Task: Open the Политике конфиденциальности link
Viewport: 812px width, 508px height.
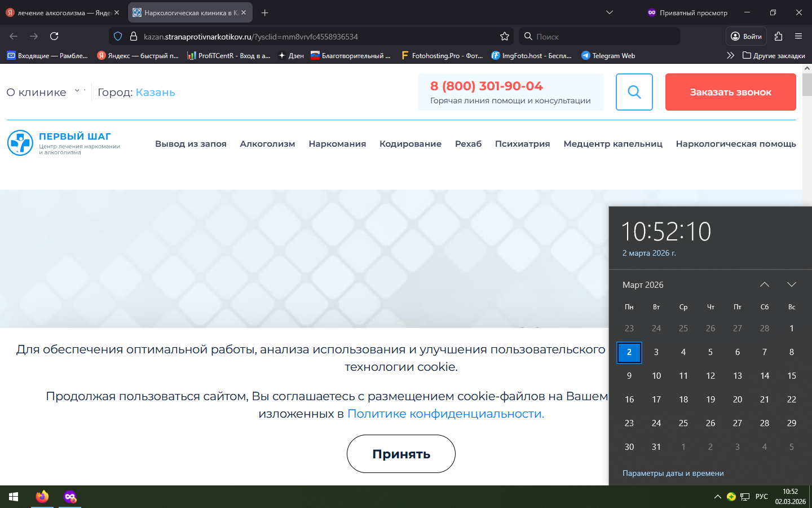Action: [x=445, y=414]
